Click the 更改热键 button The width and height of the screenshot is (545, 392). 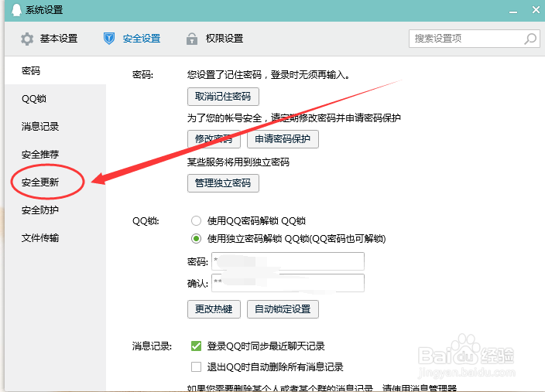click(x=214, y=309)
